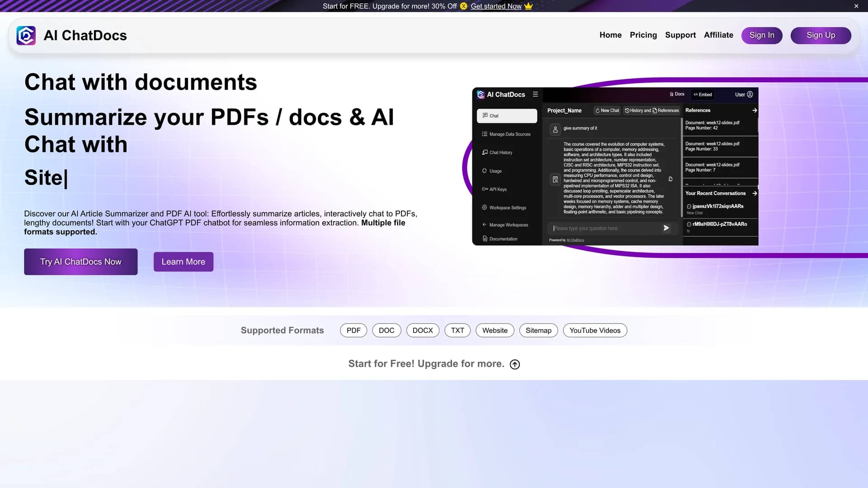Click 'Supported Formats' label text
Screen dimensions: 868x488
tap(282, 330)
